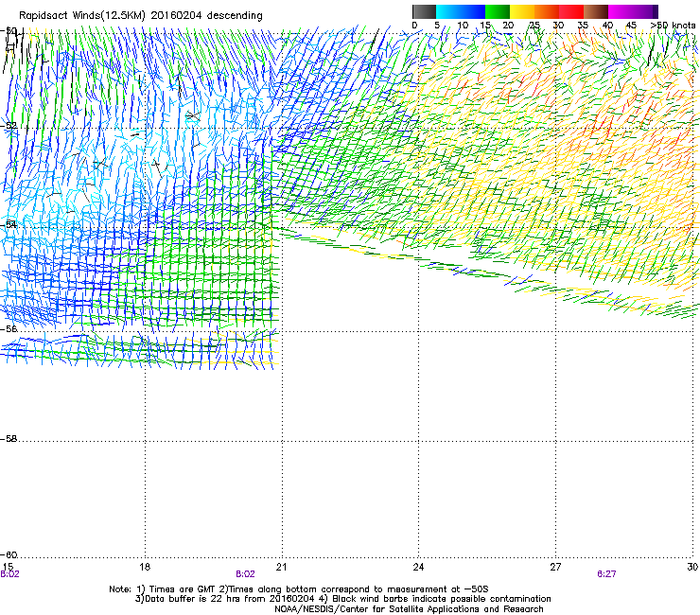Image resolution: width=700 pixels, height=615 pixels.
Task: Click the legend scale value '20'
Action: pos(508,26)
